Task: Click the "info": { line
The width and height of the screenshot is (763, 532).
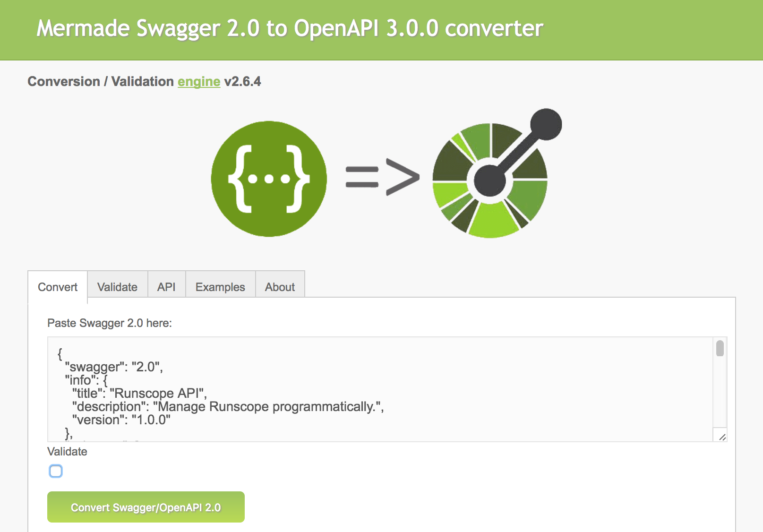Action: [x=86, y=380]
